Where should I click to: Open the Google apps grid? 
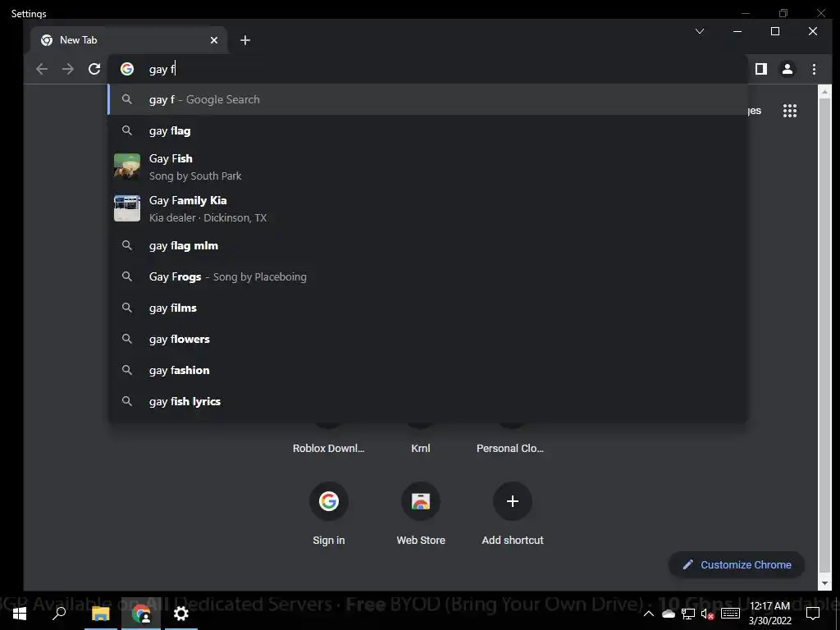[x=790, y=111]
